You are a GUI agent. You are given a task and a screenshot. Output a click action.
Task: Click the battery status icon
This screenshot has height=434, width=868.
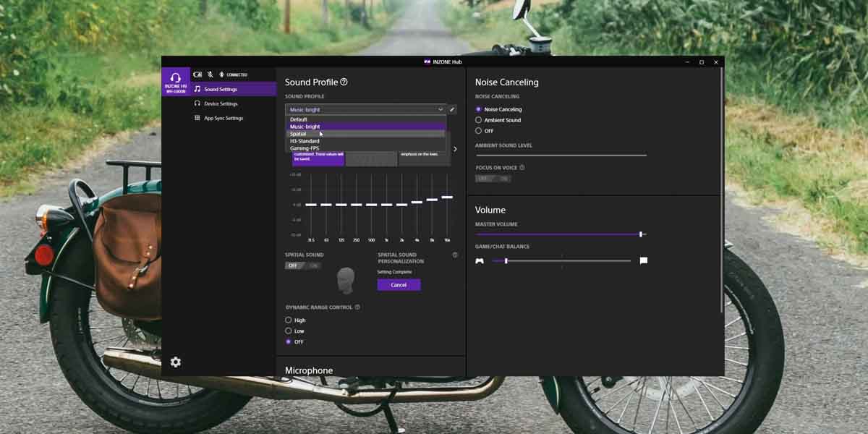click(x=197, y=75)
